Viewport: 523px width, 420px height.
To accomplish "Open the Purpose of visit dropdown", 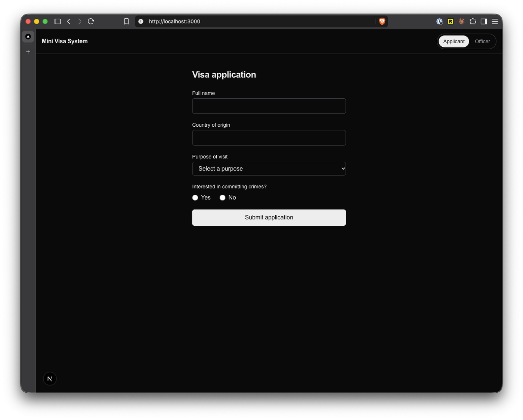I will click(x=269, y=169).
